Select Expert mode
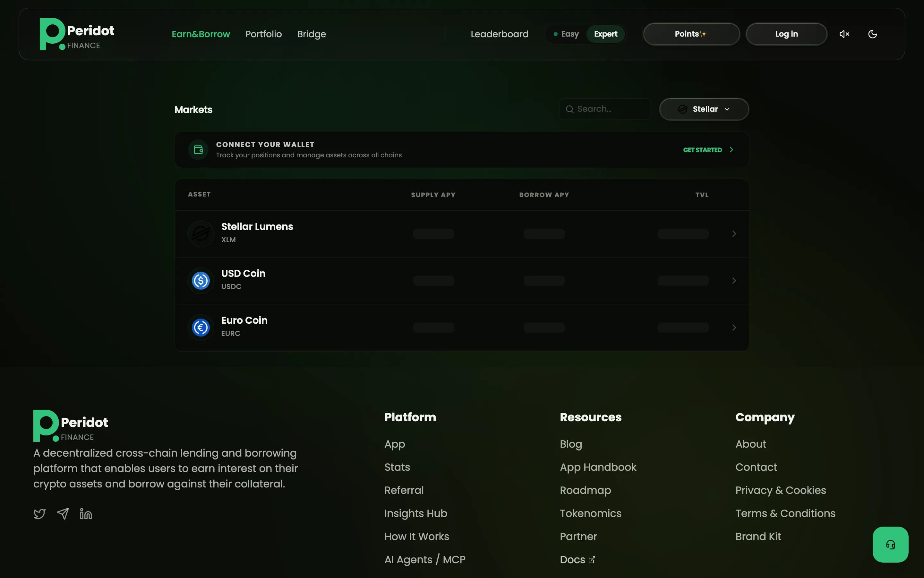The image size is (924, 578). (x=605, y=34)
